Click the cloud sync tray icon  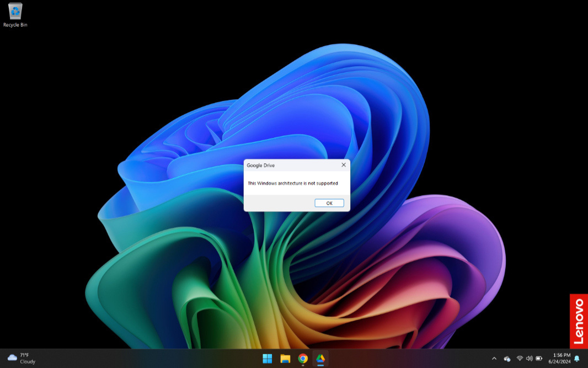tap(507, 359)
